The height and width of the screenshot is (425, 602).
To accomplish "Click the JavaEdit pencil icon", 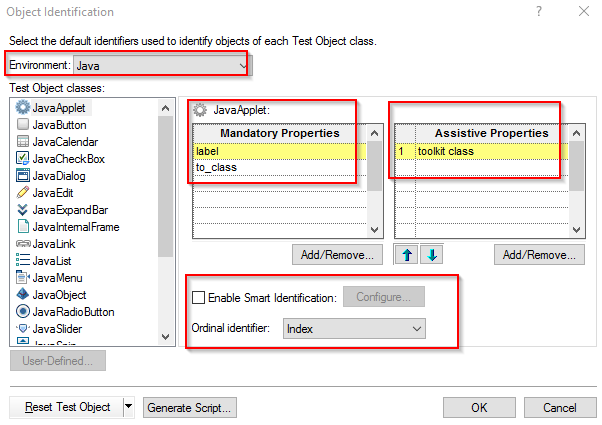I will [x=23, y=192].
